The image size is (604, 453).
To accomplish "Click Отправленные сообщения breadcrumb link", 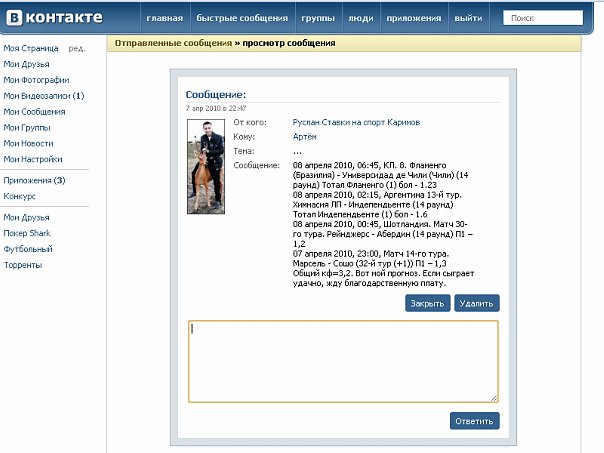I will click(x=174, y=43).
